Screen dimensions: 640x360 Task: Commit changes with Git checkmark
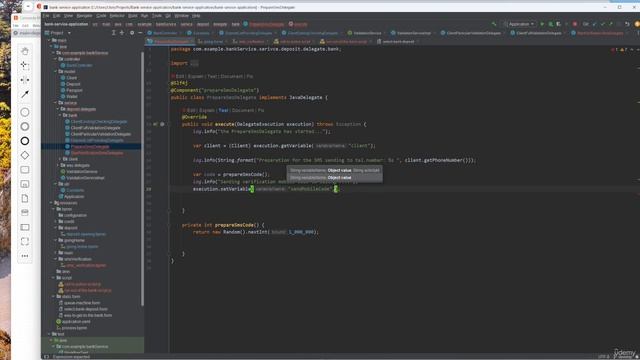(603, 24)
